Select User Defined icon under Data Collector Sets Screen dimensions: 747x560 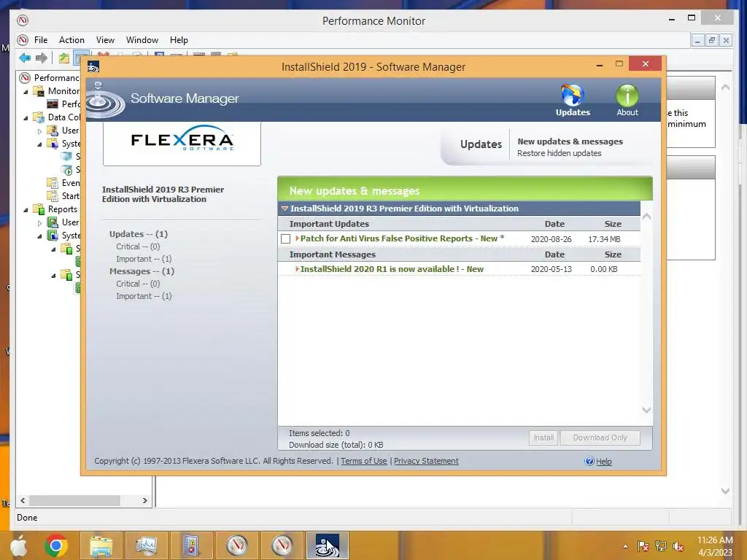53,131
